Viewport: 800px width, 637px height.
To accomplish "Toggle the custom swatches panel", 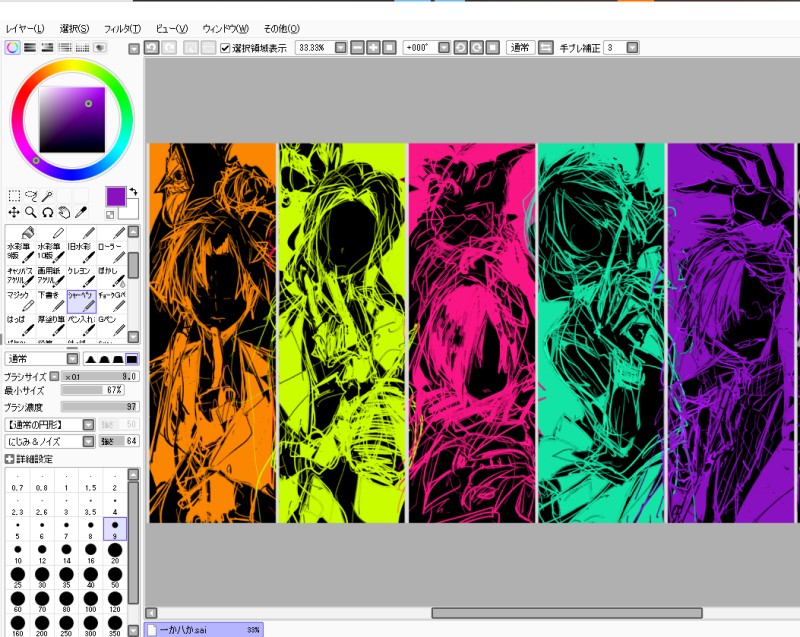I will (82, 47).
